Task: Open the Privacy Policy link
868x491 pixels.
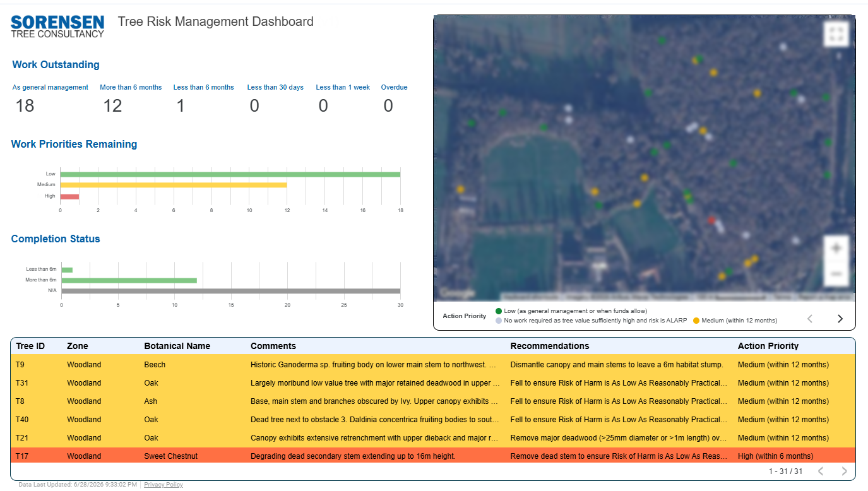Action: click(x=163, y=485)
